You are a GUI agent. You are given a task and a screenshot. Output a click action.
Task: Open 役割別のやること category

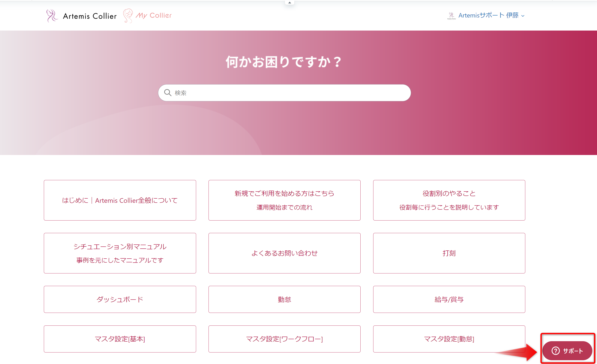pos(449,200)
